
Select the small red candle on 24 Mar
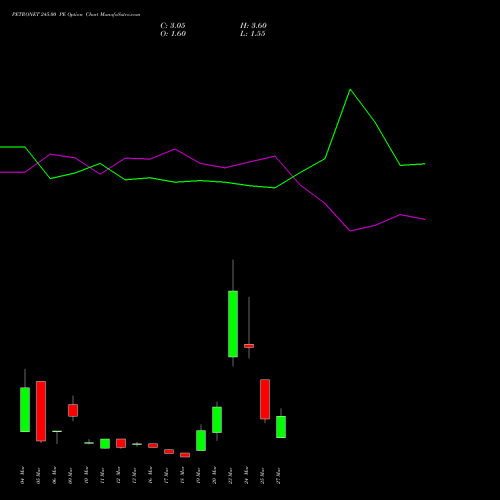(249, 346)
